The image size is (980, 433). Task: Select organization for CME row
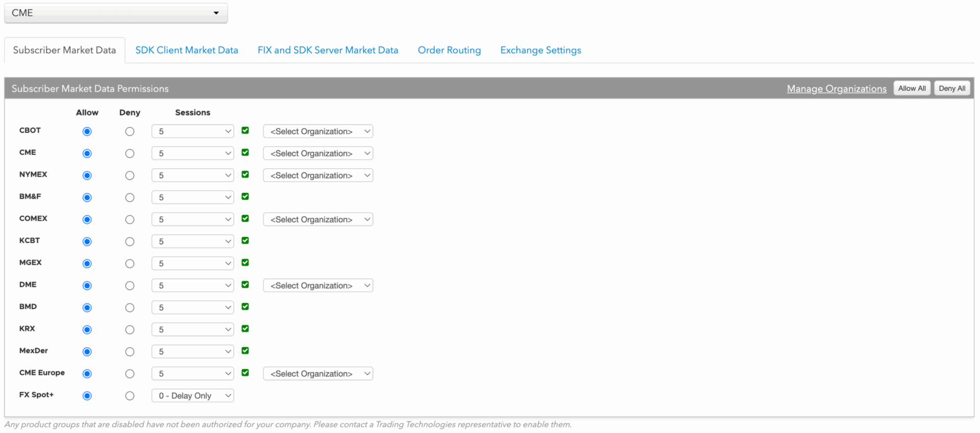click(318, 153)
